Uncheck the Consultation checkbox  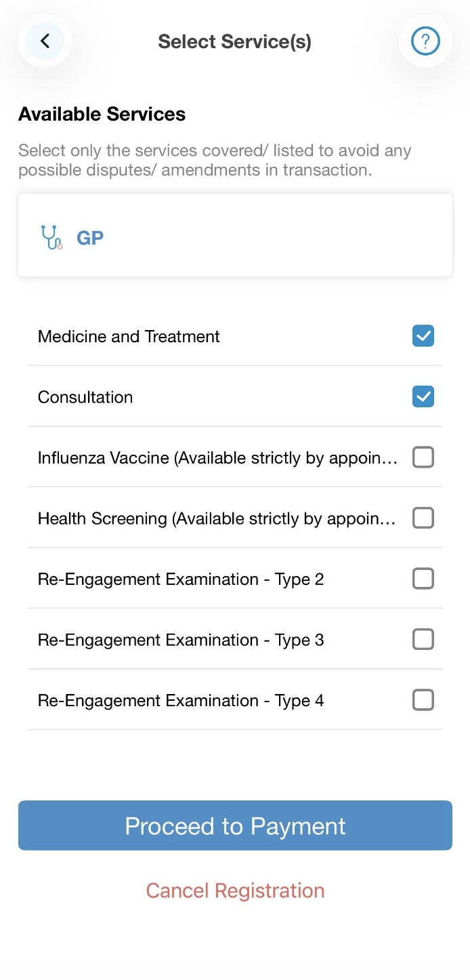point(423,396)
